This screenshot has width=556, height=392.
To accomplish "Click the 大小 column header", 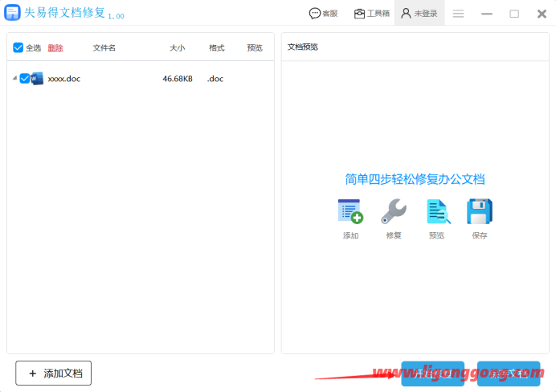I will click(x=178, y=48).
